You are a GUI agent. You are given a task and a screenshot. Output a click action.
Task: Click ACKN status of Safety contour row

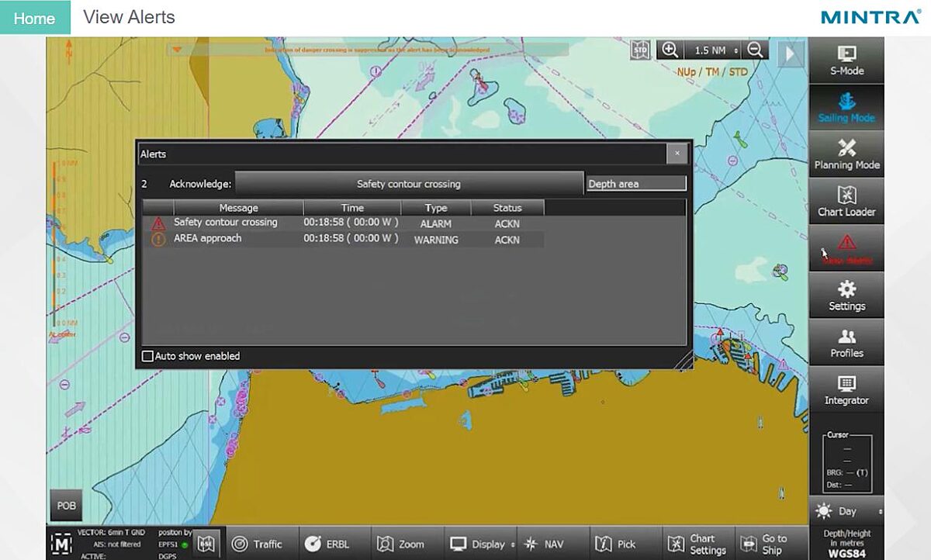(507, 223)
